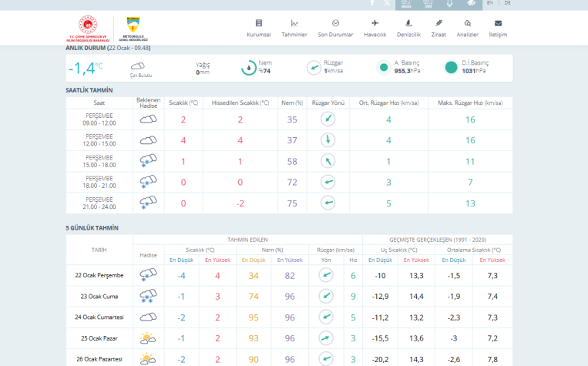Click the İletişim envelope icon
The width and height of the screenshot is (588, 366).
tap(498, 23)
